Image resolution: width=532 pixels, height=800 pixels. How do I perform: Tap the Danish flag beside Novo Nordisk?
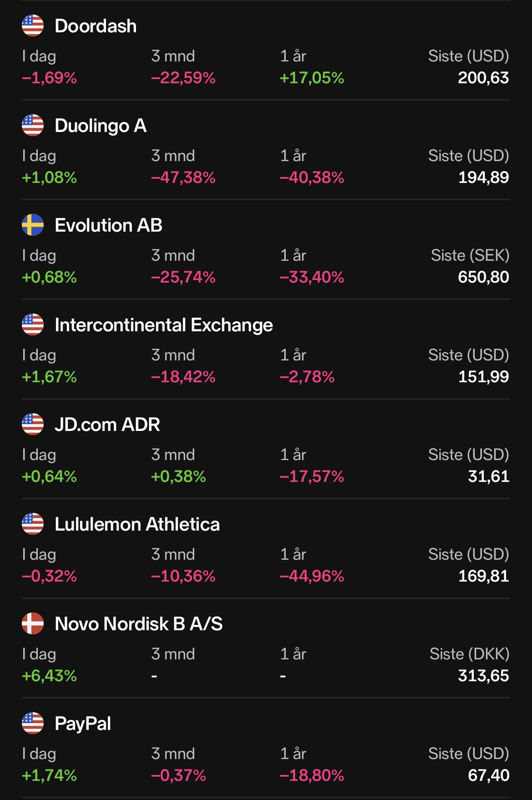(x=33, y=623)
